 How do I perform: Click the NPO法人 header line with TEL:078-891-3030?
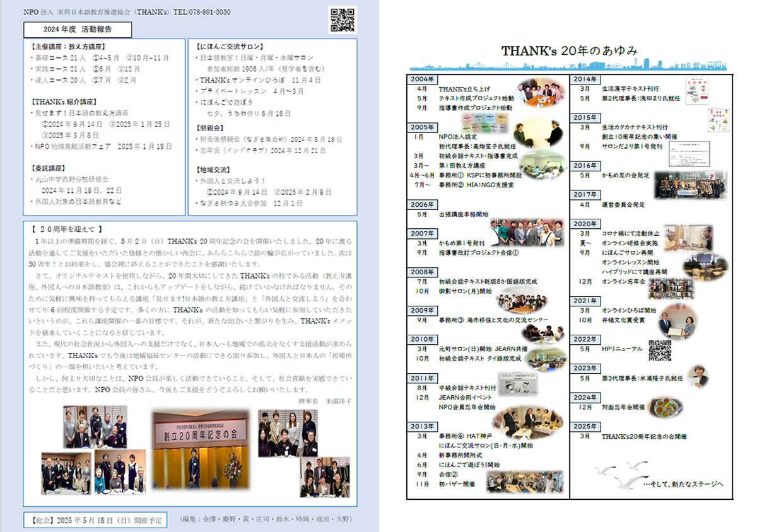pyautogui.click(x=127, y=12)
